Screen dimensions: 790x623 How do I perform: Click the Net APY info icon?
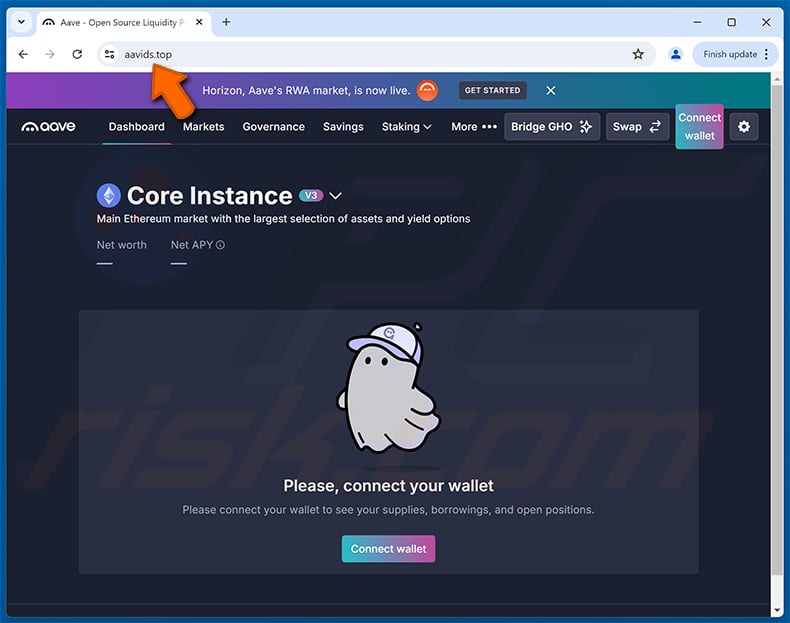[x=220, y=245]
